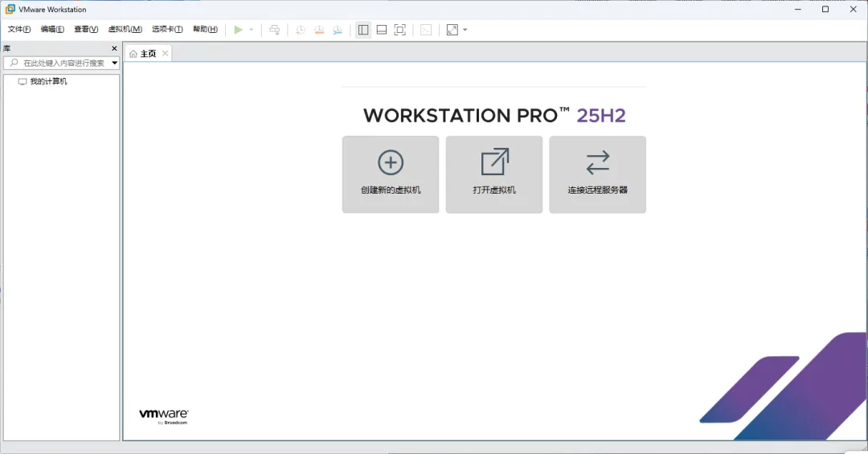Image resolution: width=868 pixels, height=454 pixels.
Task: Toggle the library sidebar view icon
Action: (363, 30)
